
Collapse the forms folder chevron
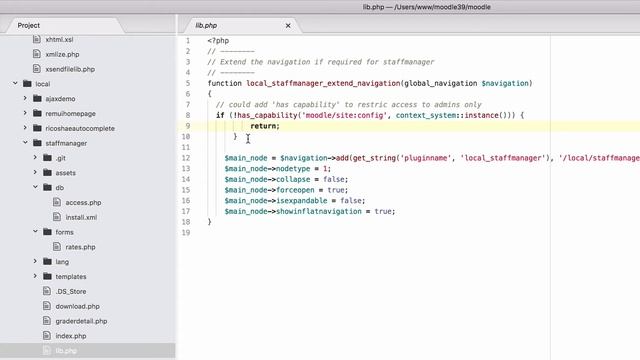35,231
